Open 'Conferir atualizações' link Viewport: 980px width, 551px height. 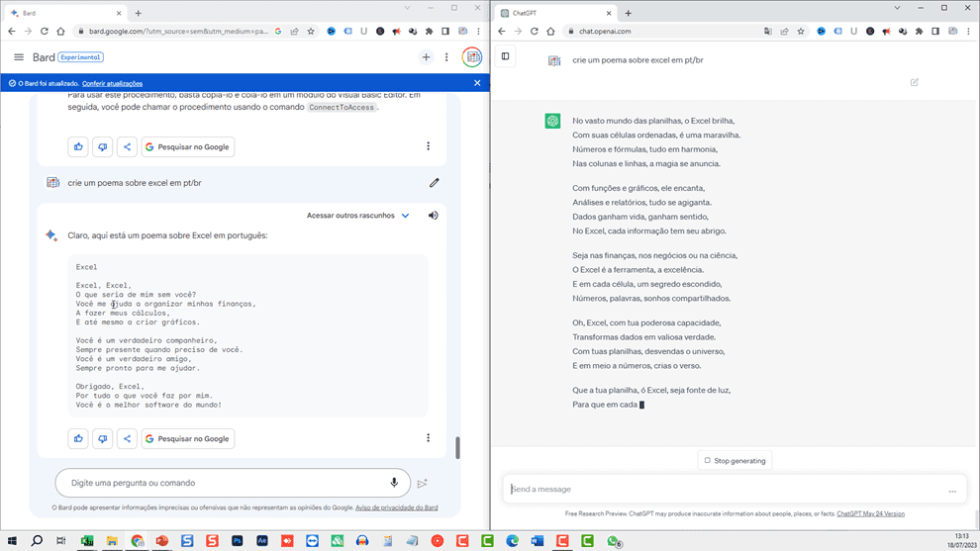[x=112, y=83]
